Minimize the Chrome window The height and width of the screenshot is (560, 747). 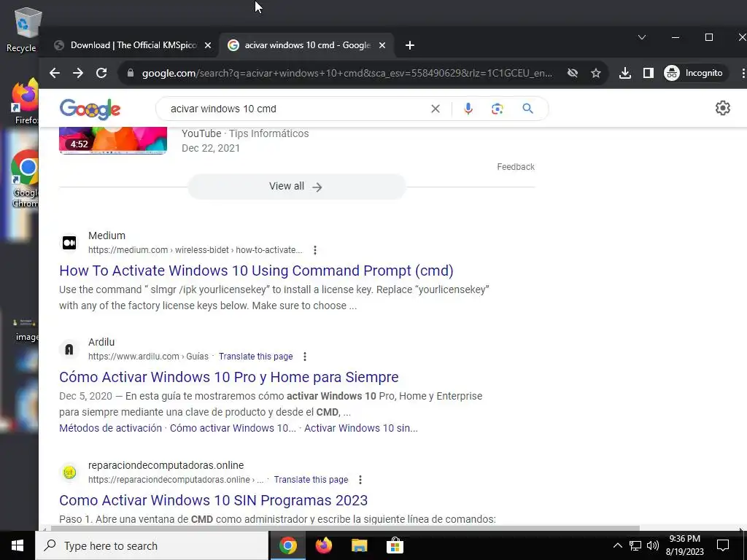(x=675, y=37)
